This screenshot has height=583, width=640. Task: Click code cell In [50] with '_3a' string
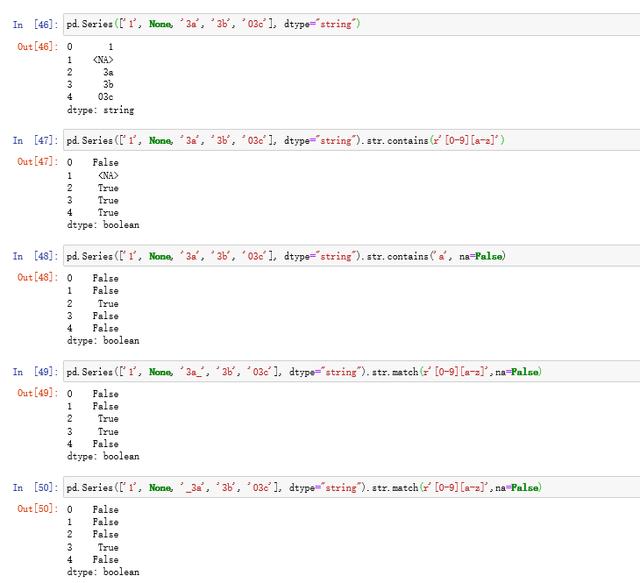pyautogui.click(x=351, y=487)
